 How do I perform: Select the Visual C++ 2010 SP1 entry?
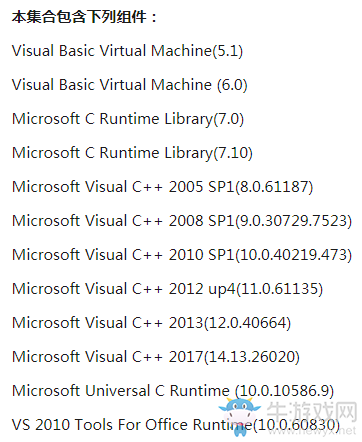point(182,255)
